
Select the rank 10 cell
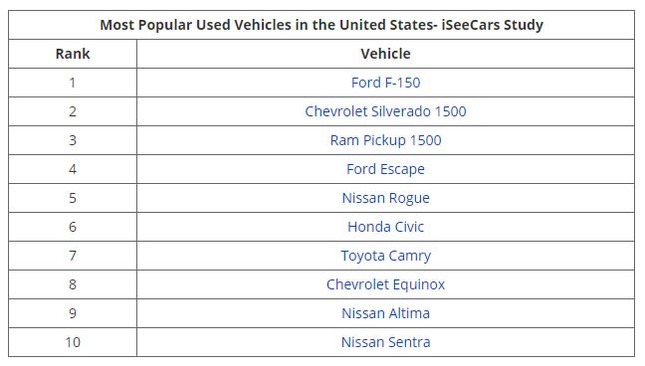click(72, 342)
